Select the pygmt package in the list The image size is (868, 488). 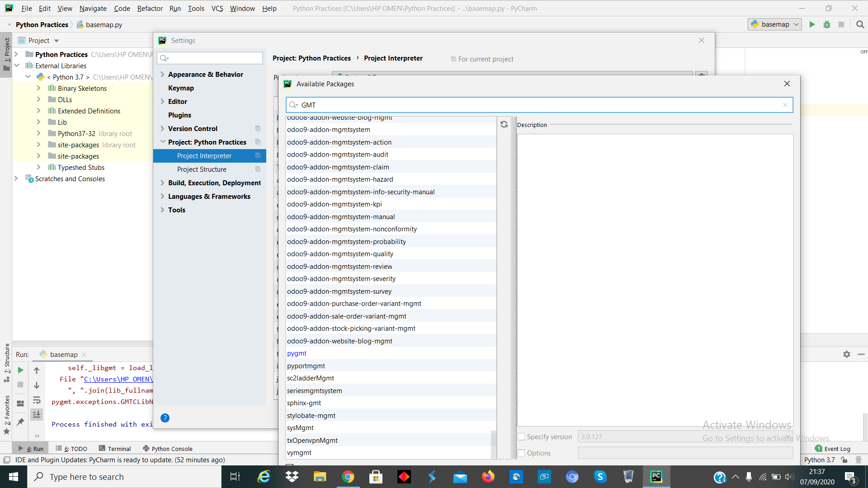[x=297, y=353]
